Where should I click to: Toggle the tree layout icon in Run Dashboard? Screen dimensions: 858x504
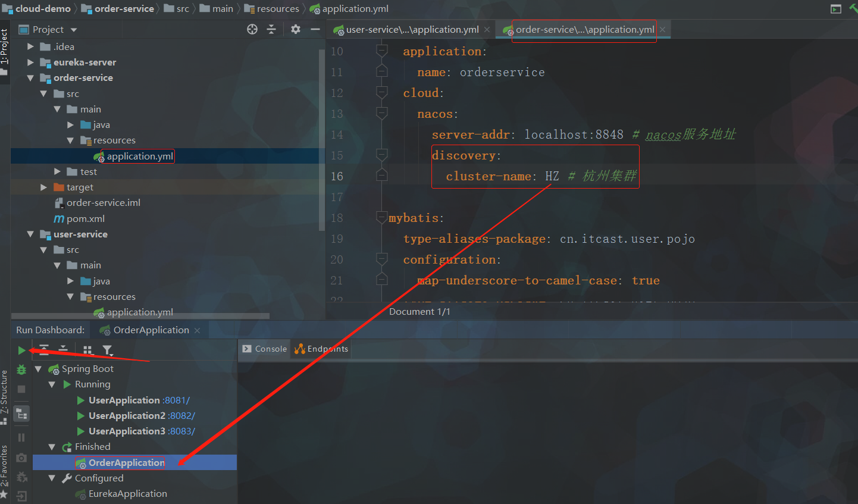pos(21,414)
